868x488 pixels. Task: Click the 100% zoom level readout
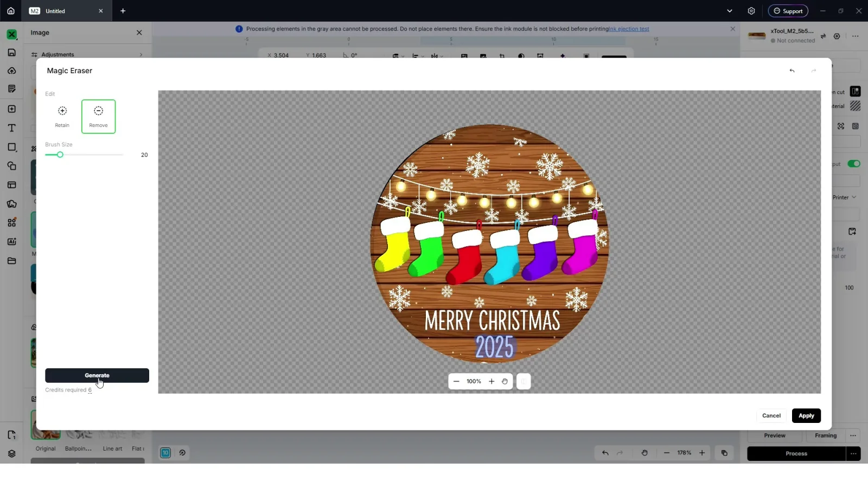click(474, 381)
